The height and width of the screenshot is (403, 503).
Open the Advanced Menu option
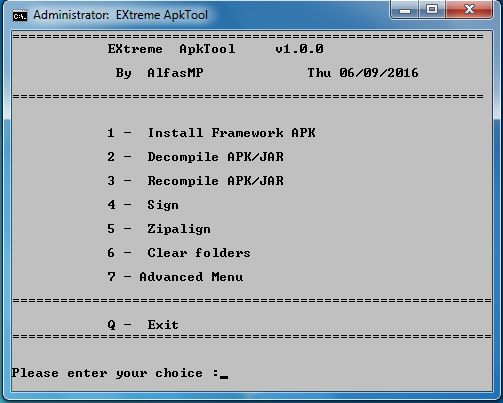pos(175,277)
